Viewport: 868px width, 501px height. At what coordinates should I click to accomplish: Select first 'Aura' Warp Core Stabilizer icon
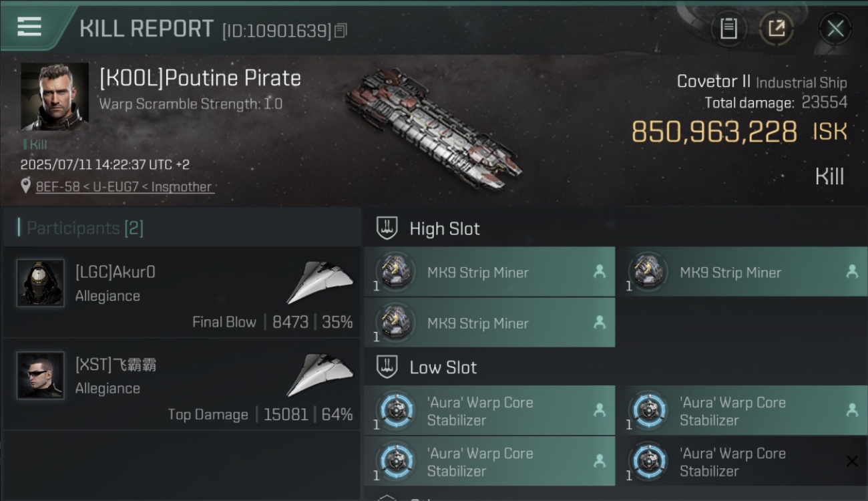(x=395, y=410)
